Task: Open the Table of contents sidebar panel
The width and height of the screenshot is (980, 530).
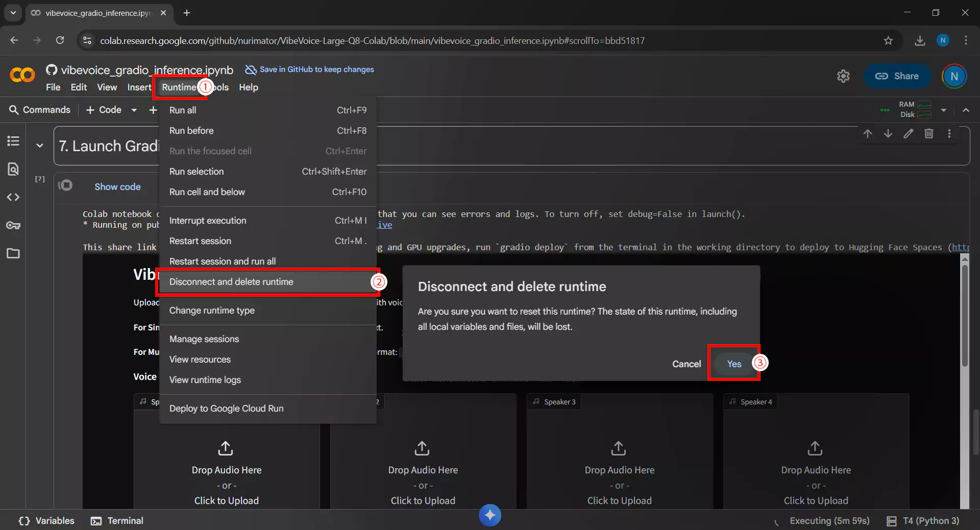Action: pyautogui.click(x=13, y=141)
